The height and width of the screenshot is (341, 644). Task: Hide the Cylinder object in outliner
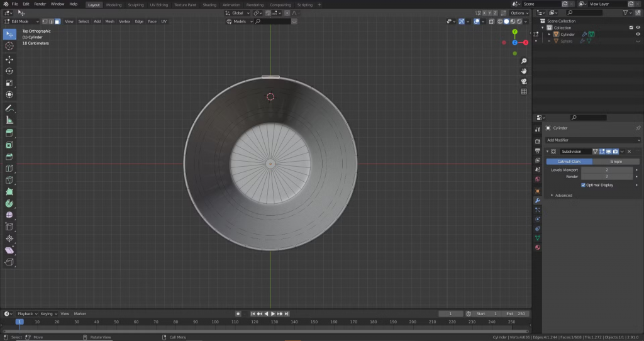tap(638, 34)
